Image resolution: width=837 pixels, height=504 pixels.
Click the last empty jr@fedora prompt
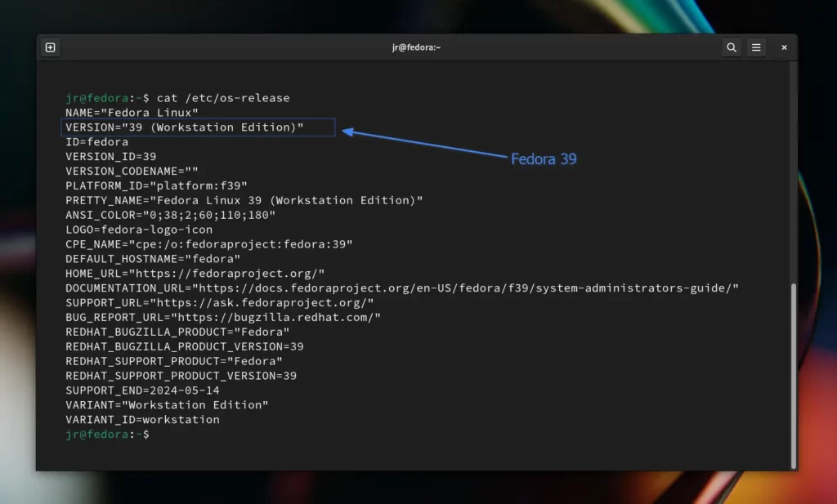[107, 434]
